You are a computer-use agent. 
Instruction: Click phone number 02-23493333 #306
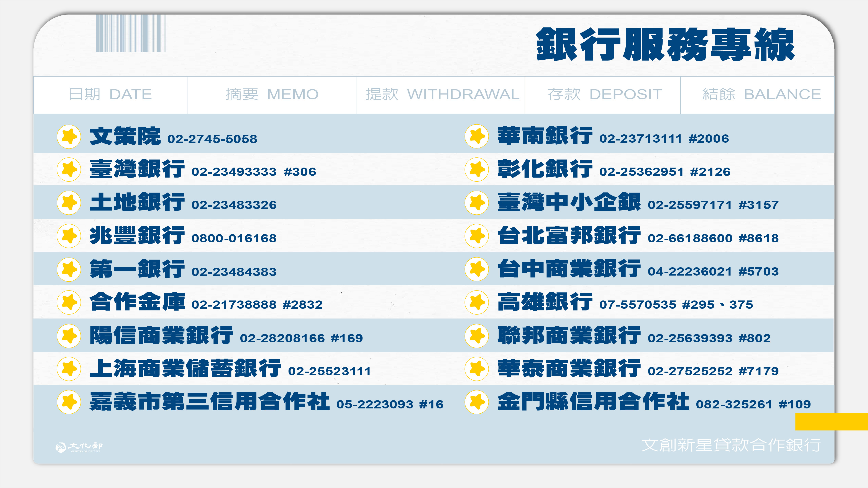click(254, 172)
